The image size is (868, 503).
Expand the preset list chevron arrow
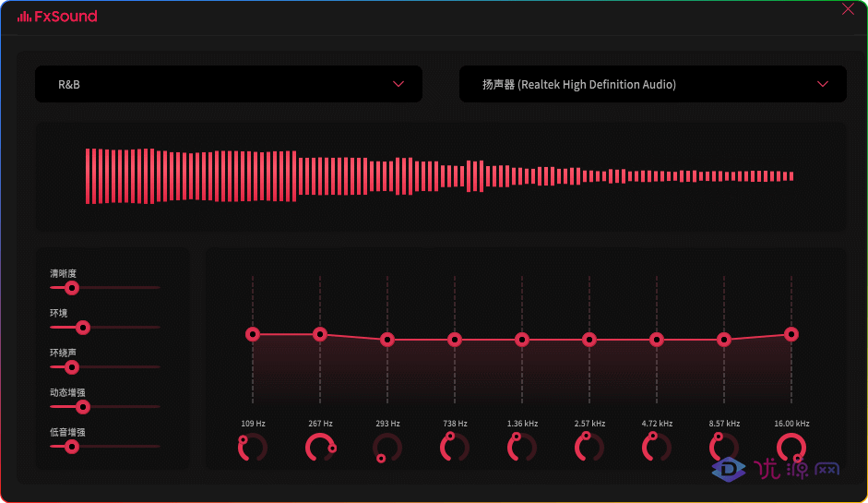(398, 84)
